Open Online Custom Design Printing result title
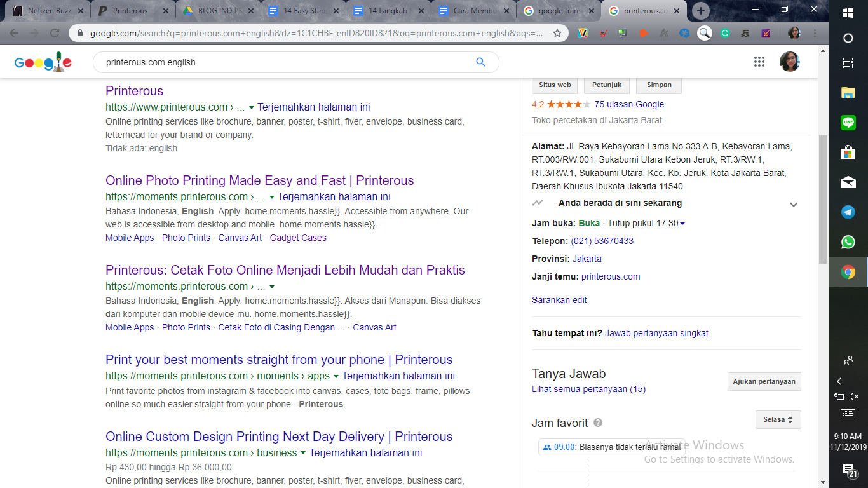 pyautogui.click(x=279, y=437)
